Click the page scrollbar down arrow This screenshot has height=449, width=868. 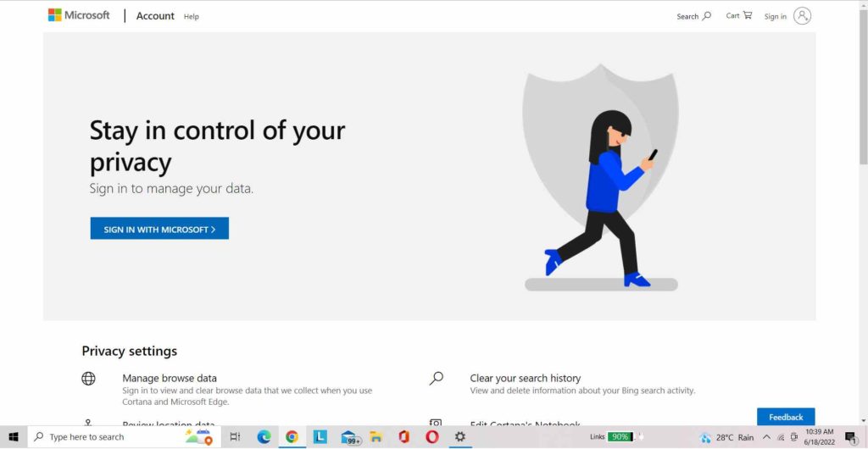863,421
